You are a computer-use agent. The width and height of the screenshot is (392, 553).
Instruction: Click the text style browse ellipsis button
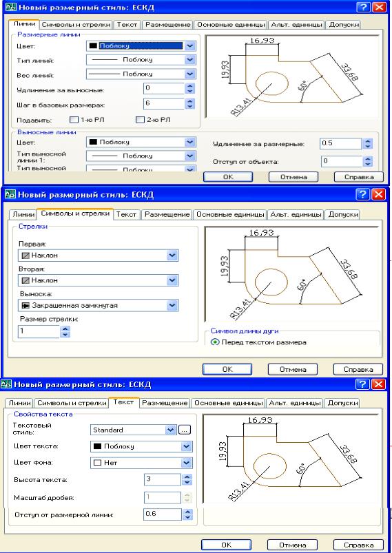click(x=184, y=430)
